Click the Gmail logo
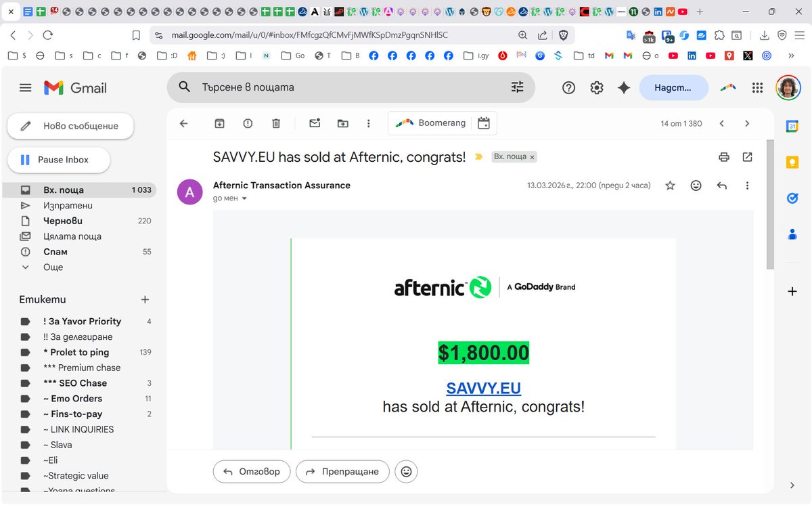 (x=75, y=87)
